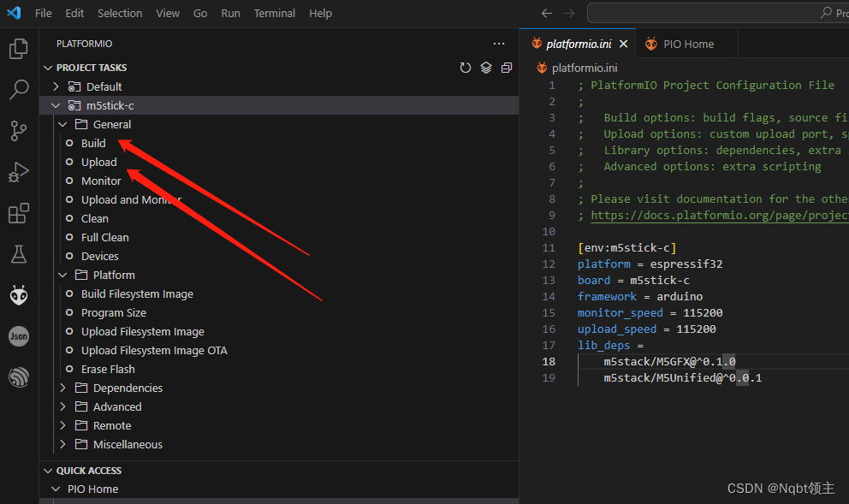
Task: Refresh the Project Tasks list
Action: 465,68
